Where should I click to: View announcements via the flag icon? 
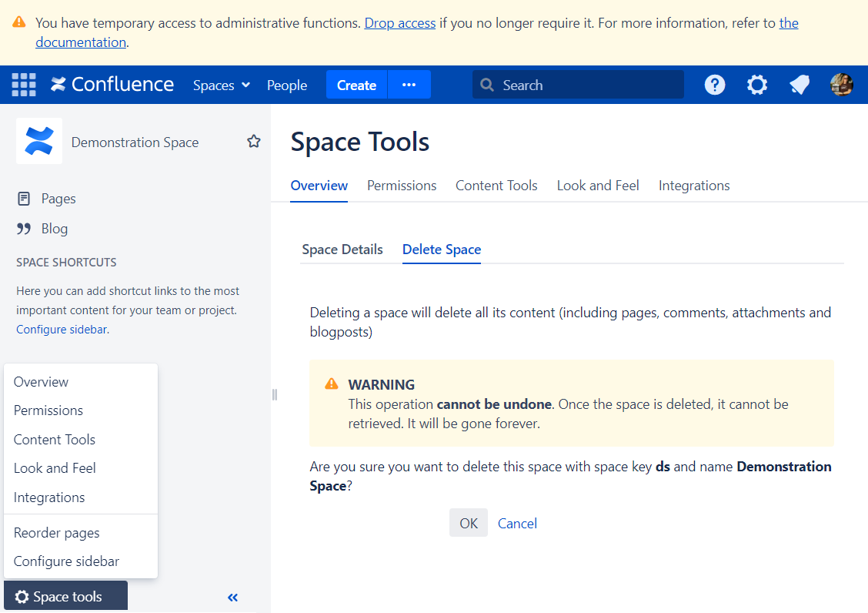799,85
